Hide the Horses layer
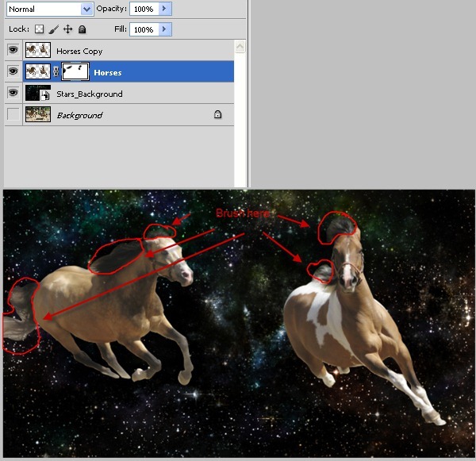Viewport: 476px width, 461px height. [13, 71]
